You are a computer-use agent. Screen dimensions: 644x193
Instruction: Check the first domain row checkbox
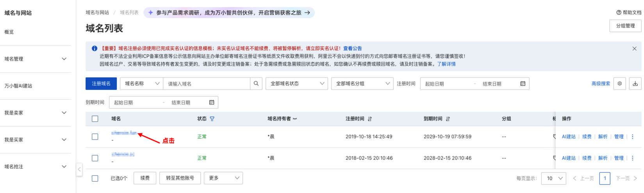tap(95, 137)
